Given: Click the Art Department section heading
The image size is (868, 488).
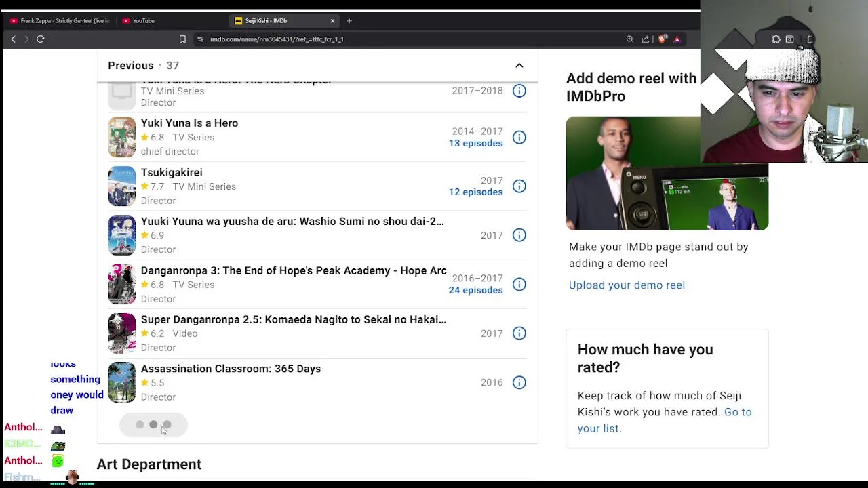Looking at the screenshot, I should pos(149,464).
